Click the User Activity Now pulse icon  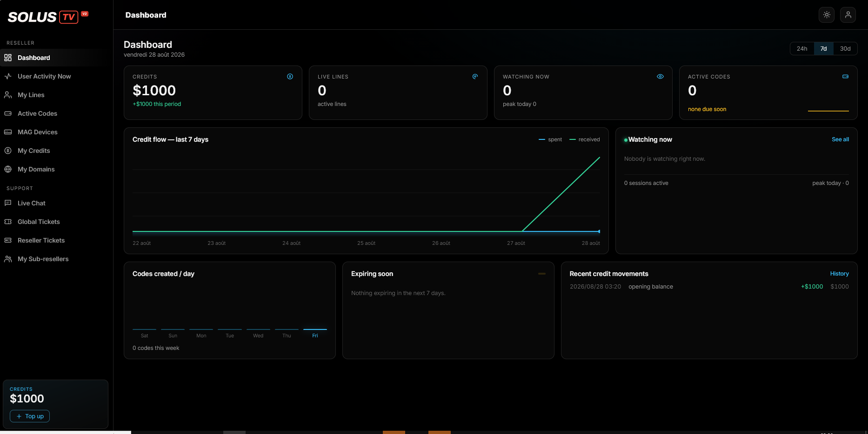coord(8,76)
